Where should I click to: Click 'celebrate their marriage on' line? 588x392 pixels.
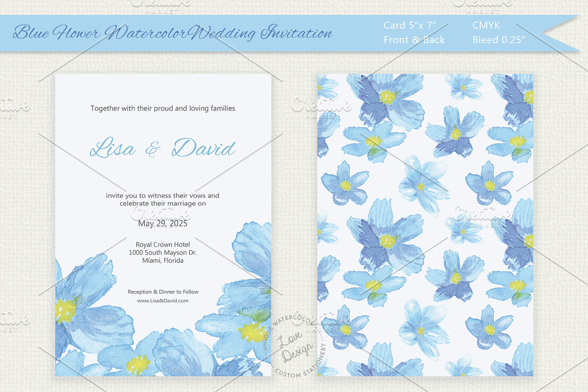[163, 203]
